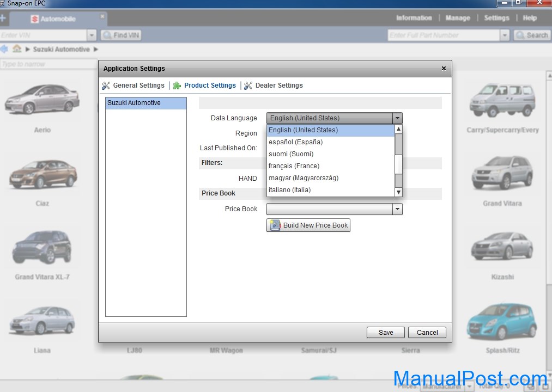Click the General Settings wrench icon
Screen dimensions: 552x392
(106, 85)
